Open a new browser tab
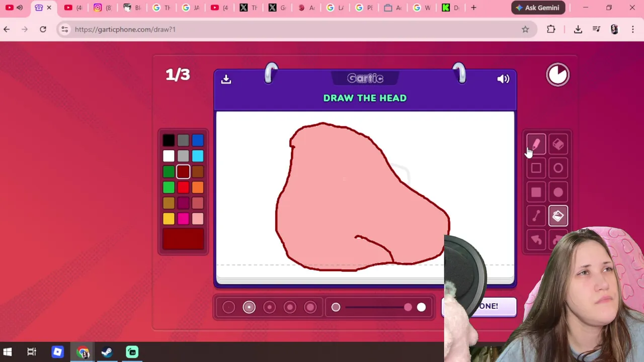The width and height of the screenshot is (644, 362). [473, 8]
